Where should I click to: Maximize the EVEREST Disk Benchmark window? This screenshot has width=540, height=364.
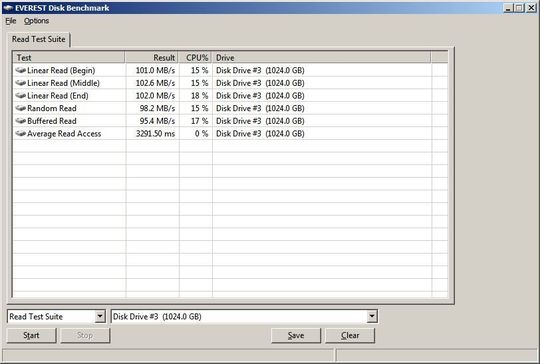(519, 8)
